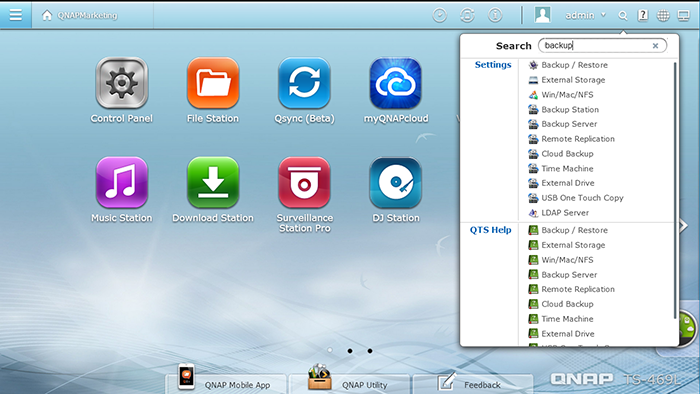Click the magnifier search icon
The height and width of the screenshot is (394, 700).
tap(623, 16)
